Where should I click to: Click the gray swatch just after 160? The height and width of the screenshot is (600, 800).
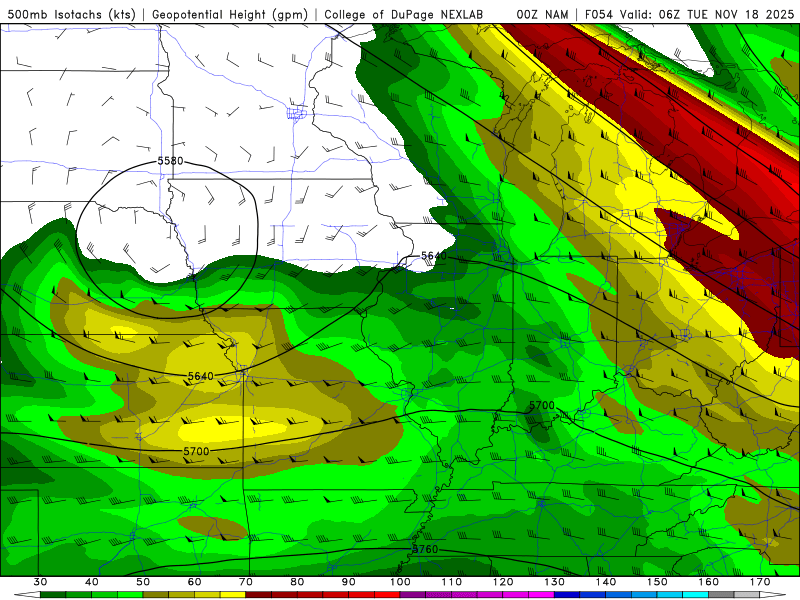721,595
